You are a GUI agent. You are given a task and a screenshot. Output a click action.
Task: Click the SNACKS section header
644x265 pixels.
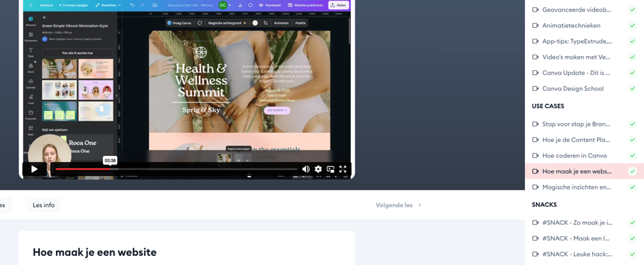544,204
